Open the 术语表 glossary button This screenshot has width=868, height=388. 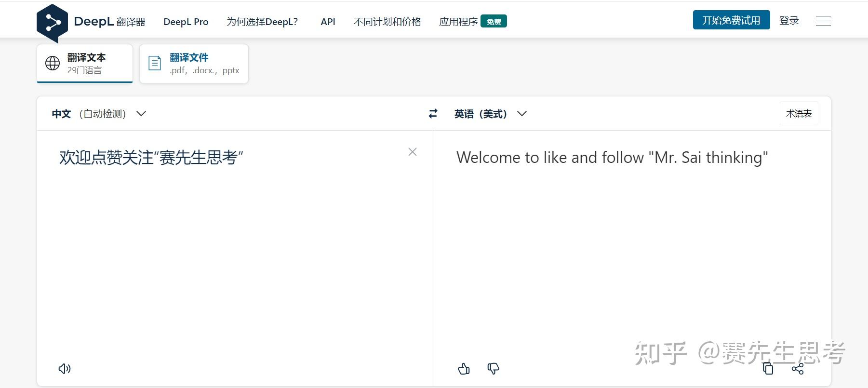[799, 114]
